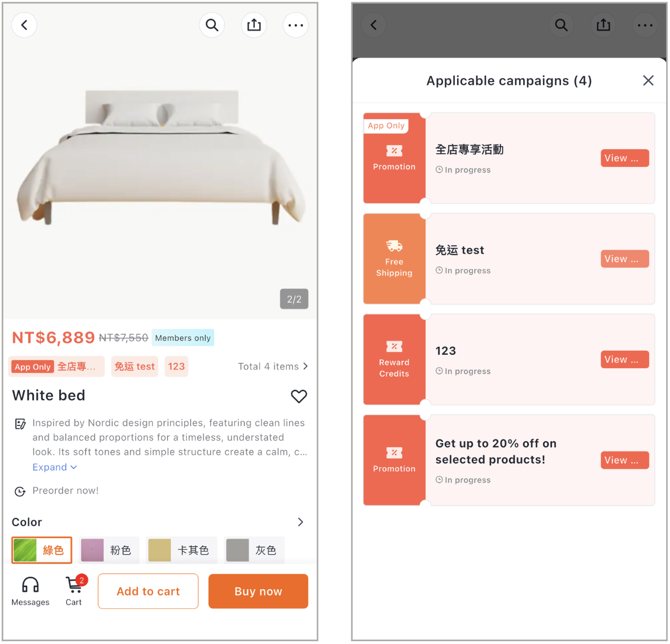
Task: Tap the back arrow on product page
Action: pyautogui.click(x=24, y=25)
